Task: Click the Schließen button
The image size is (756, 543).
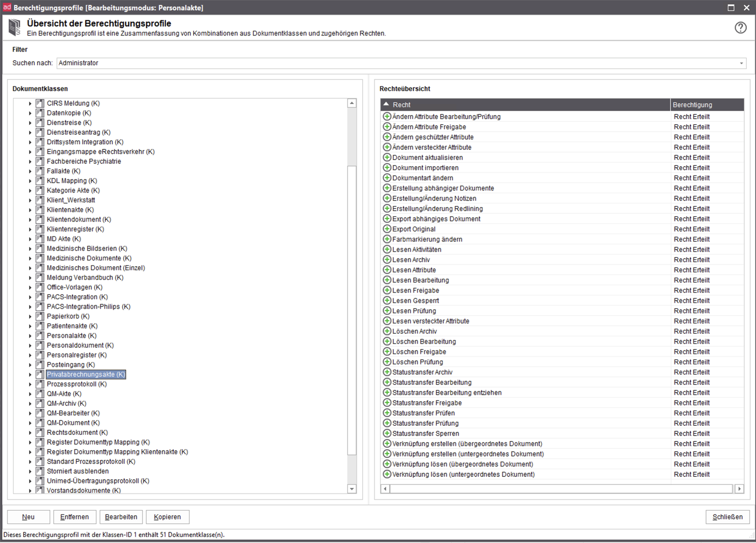Action: [727, 517]
